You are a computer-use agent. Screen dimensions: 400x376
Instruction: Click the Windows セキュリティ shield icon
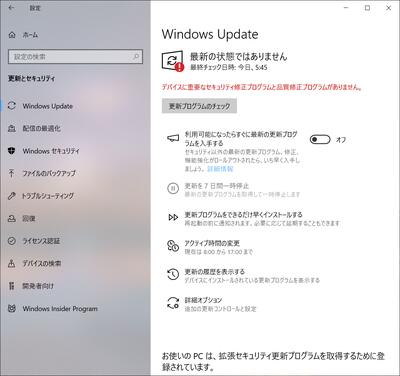[12, 151]
